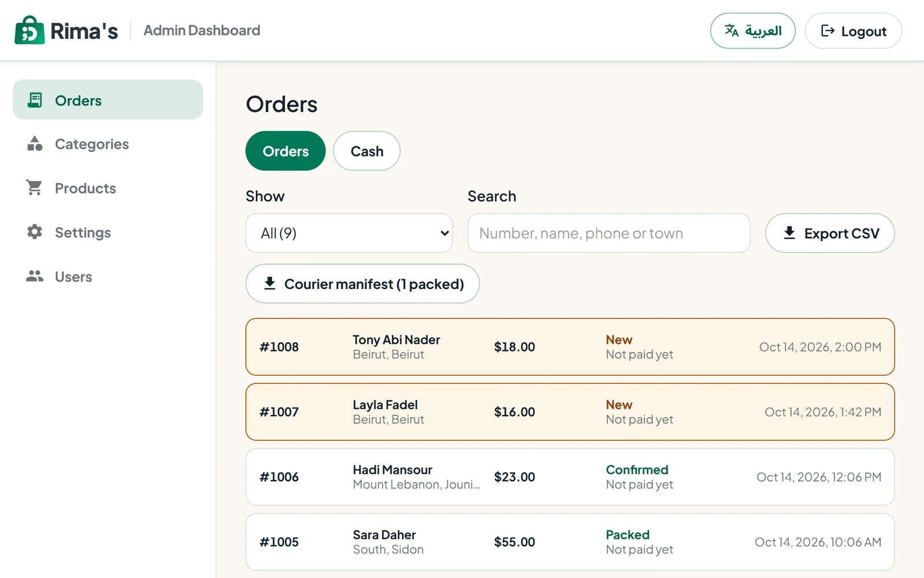Click Sara Daher in order #1005
The image size is (924, 578).
384,535
